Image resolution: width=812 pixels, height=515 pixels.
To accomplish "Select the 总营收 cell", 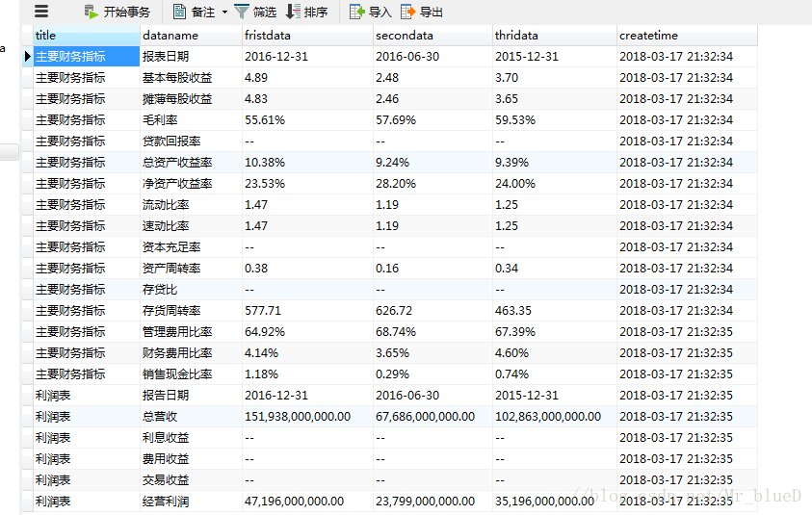I will [191, 417].
